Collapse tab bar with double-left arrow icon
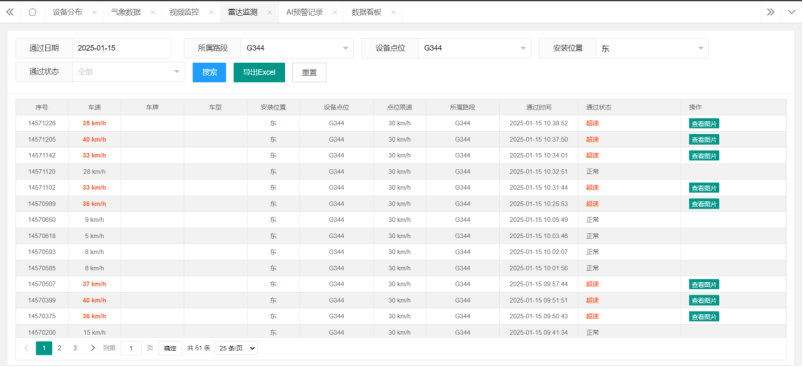Viewport: 803px width, 367px height. 10,12
